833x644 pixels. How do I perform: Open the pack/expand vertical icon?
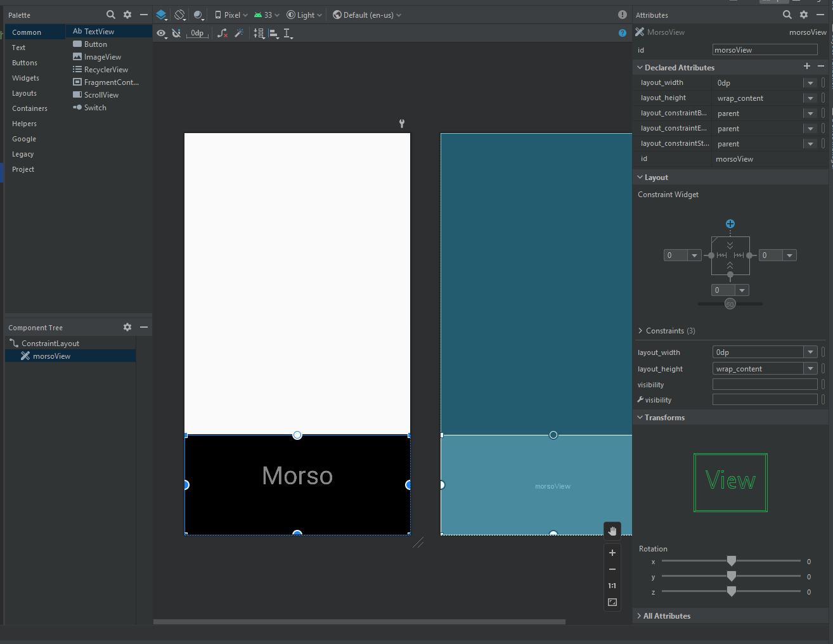[288, 33]
